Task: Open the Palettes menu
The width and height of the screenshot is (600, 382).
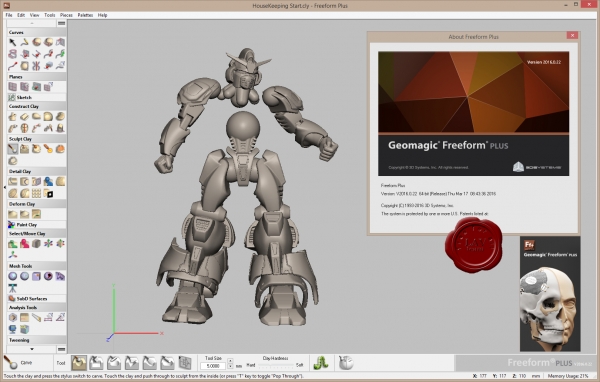Action: pyautogui.click(x=85, y=15)
